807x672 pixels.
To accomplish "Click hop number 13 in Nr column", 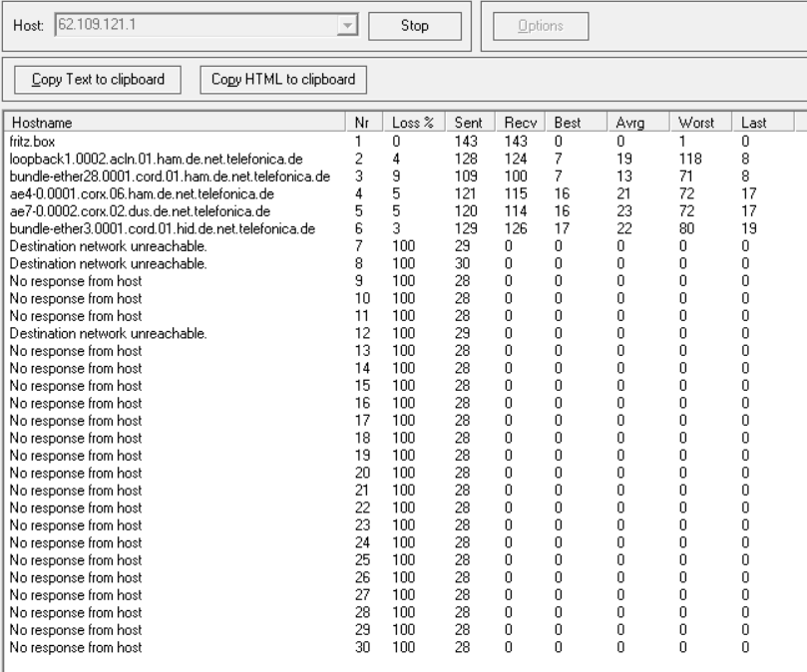I will pos(362,351).
